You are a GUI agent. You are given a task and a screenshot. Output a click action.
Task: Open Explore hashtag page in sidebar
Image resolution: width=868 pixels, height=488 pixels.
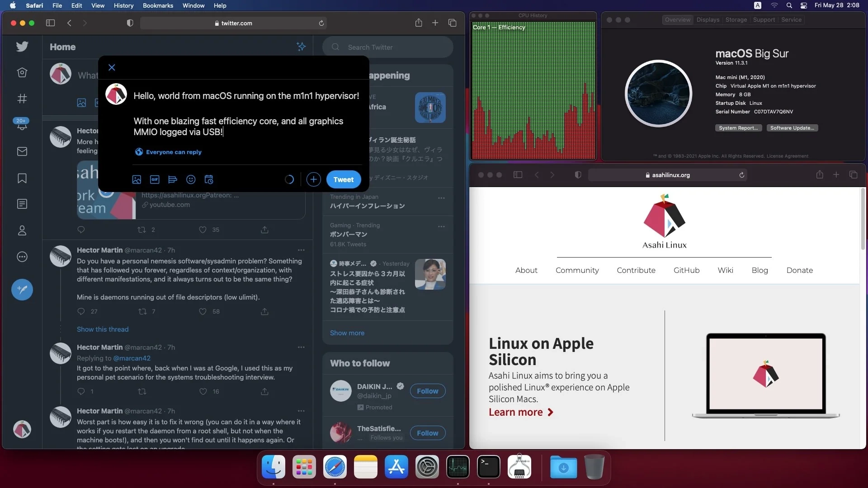point(22,99)
